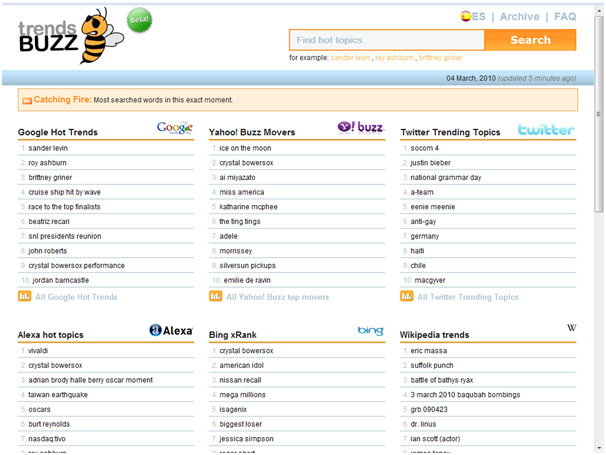The image size is (606, 455).
Task: Open mega millions Bing topic
Action: tap(242, 395)
